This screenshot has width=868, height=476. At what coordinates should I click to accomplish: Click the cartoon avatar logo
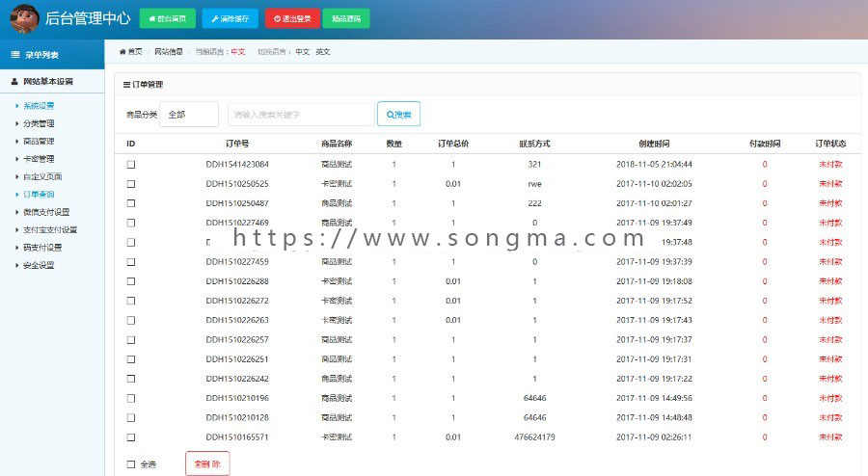[x=25, y=18]
